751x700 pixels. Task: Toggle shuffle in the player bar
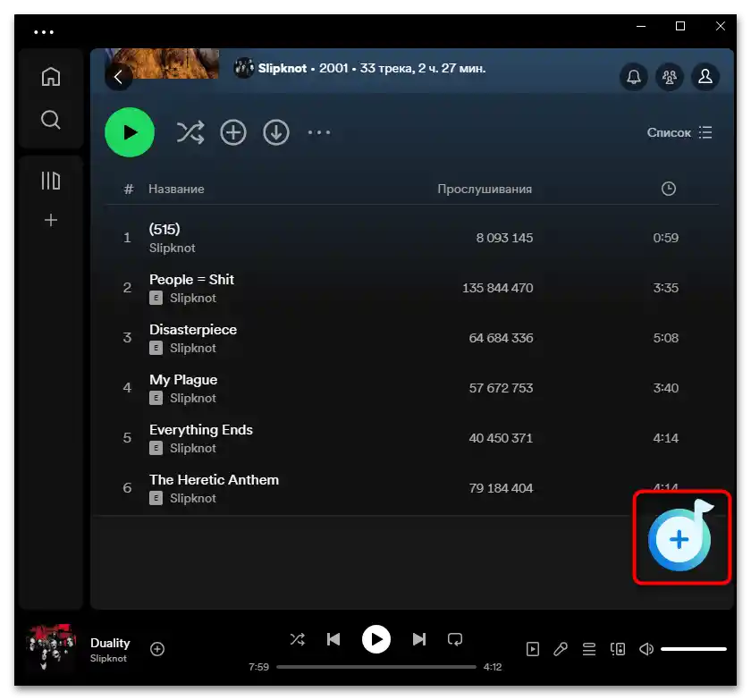coord(298,639)
